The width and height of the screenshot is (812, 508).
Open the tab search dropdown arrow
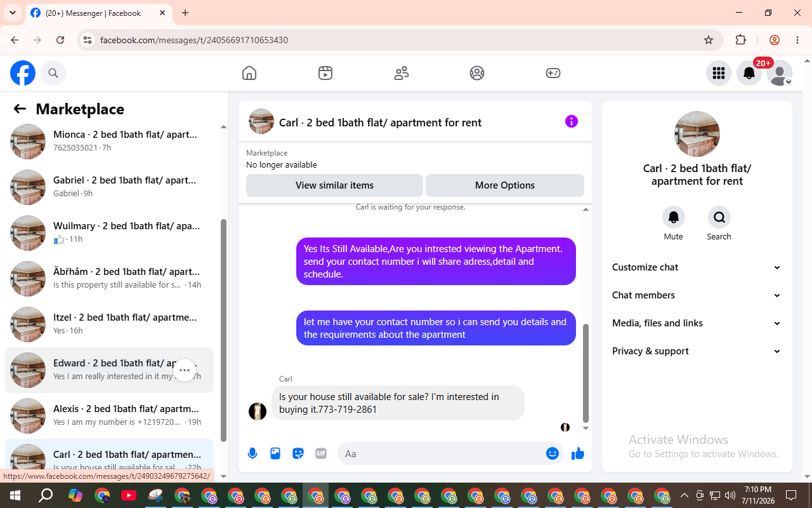pyautogui.click(x=12, y=13)
